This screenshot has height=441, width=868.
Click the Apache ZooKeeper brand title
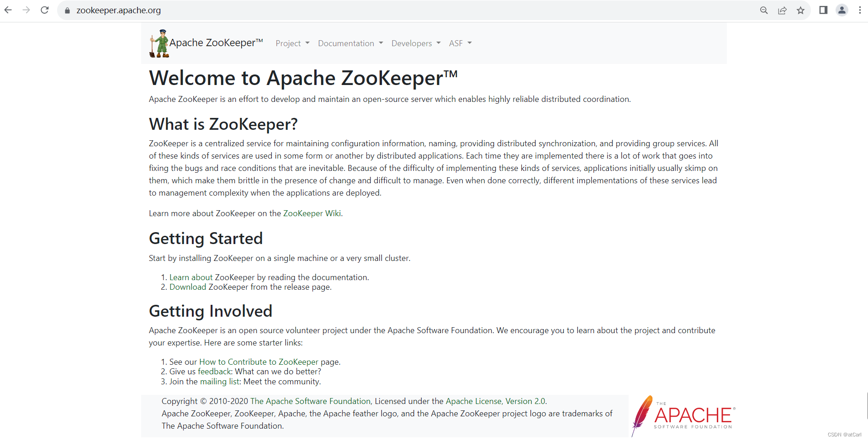(216, 43)
